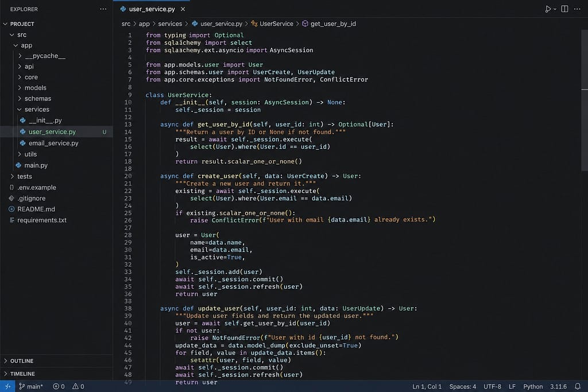Screen dimensions: 588x392
Task: Change line ending via LF indicator
Action: [512, 386]
